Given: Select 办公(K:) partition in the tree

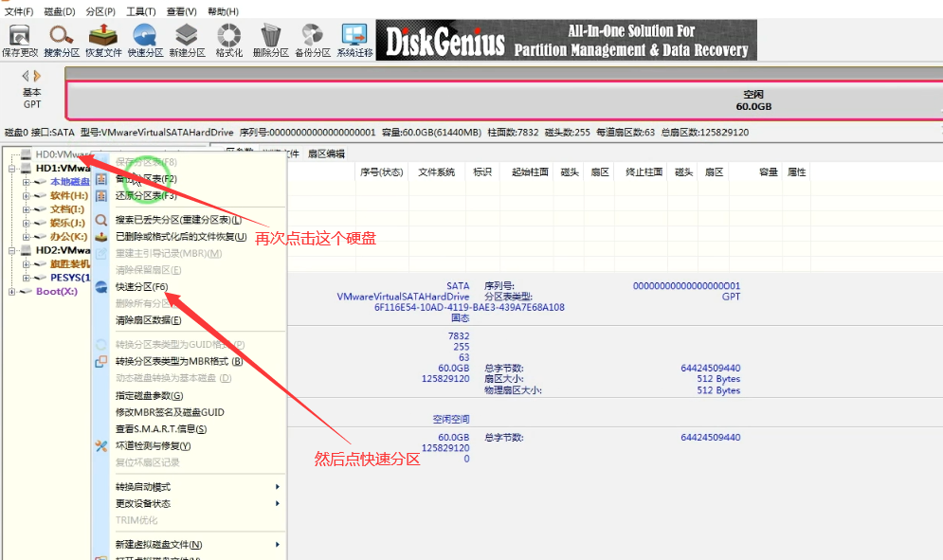Looking at the screenshot, I should pyautogui.click(x=69, y=236).
